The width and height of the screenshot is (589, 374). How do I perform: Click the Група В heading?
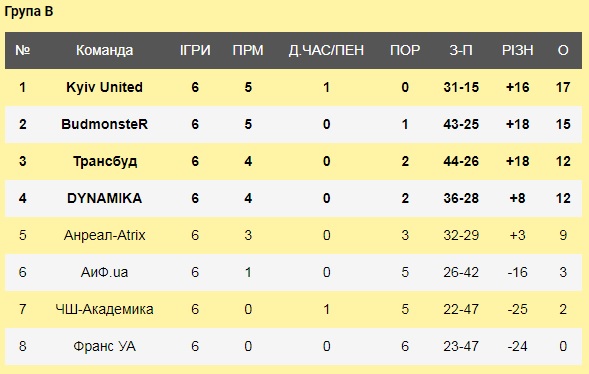29,11
